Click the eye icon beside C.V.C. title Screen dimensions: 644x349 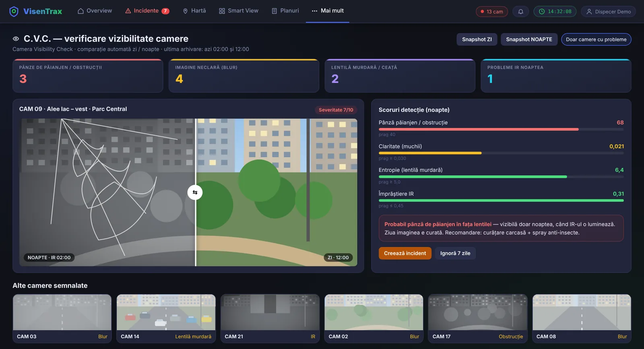point(16,39)
